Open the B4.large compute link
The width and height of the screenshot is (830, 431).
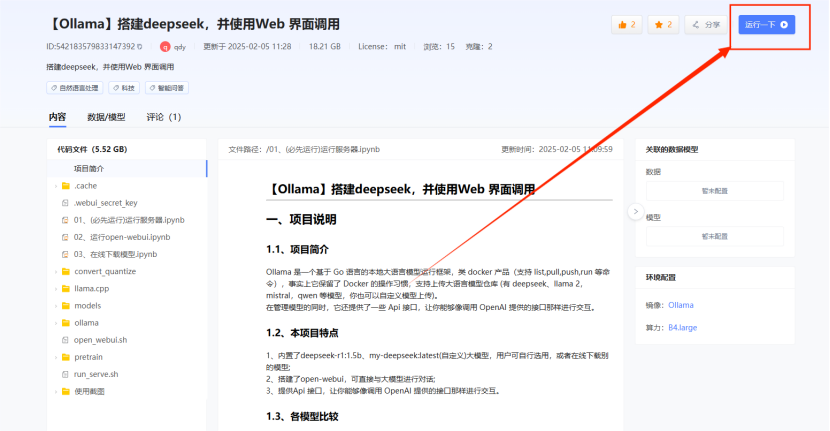click(x=682, y=328)
